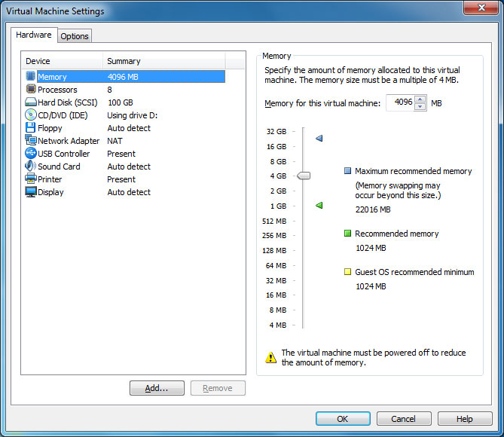The height and width of the screenshot is (437, 504).
Task: Click the CD/DVD (IDE) disc icon
Action: coord(31,115)
